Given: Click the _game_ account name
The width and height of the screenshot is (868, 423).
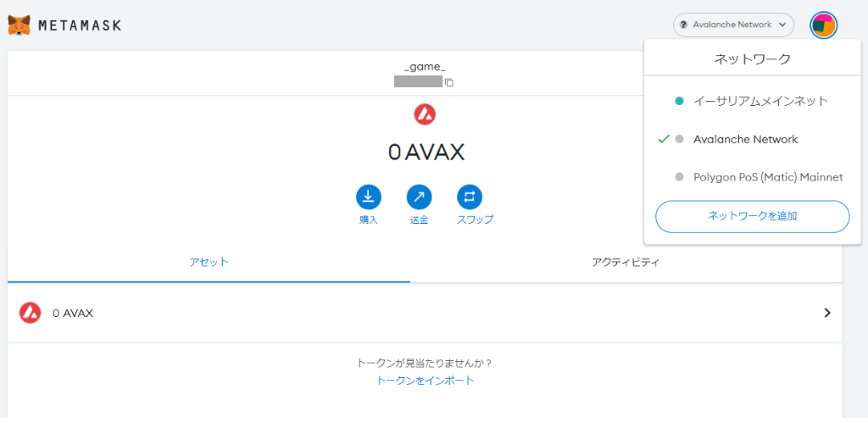Looking at the screenshot, I should [x=425, y=67].
